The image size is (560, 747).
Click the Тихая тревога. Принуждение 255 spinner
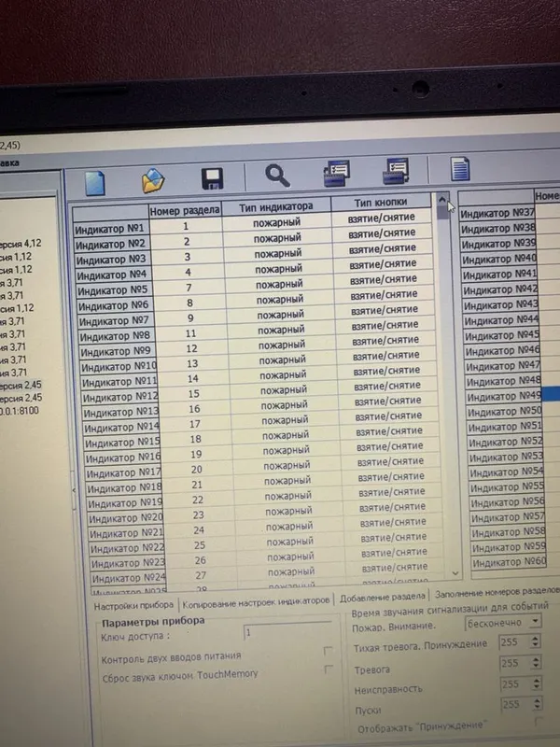point(520,641)
